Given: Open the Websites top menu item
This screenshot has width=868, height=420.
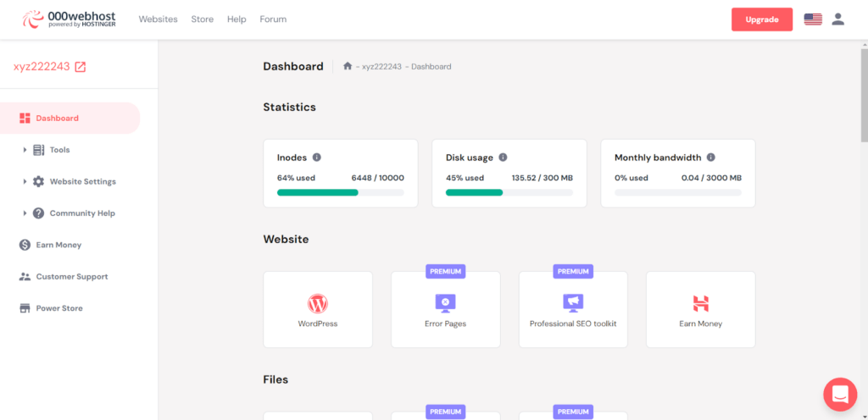Looking at the screenshot, I should tap(158, 19).
